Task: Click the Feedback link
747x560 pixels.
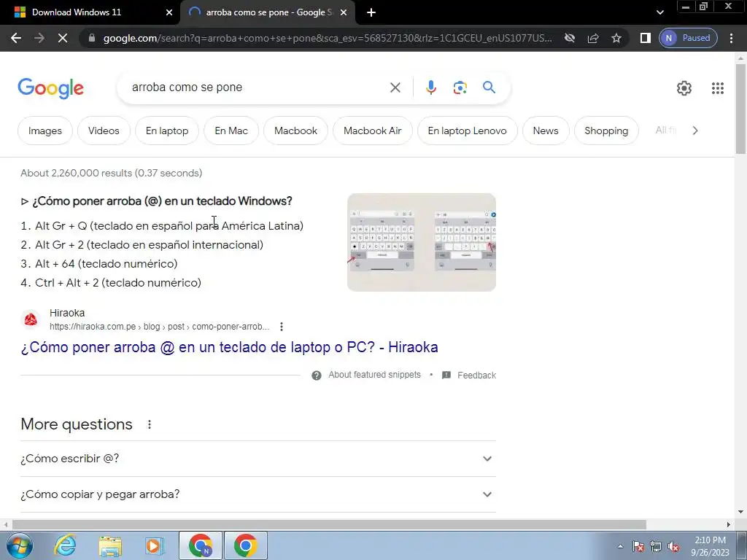Action: pos(476,376)
